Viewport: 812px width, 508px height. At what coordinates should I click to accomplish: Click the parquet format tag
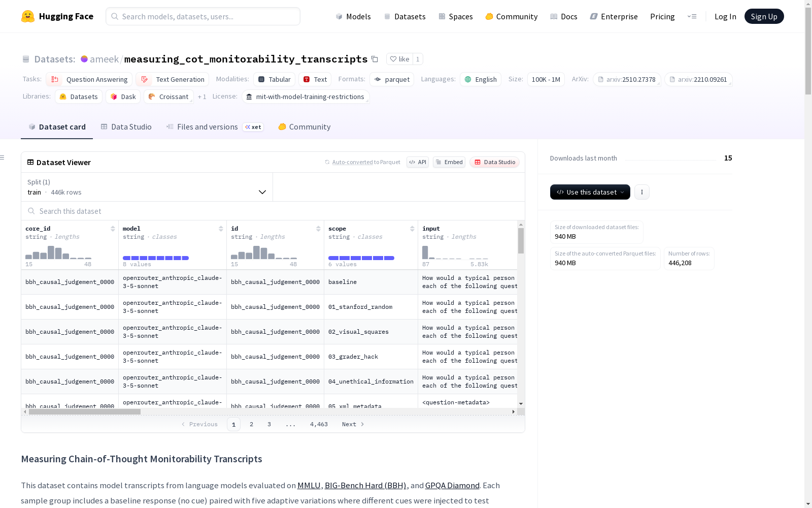(392, 79)
